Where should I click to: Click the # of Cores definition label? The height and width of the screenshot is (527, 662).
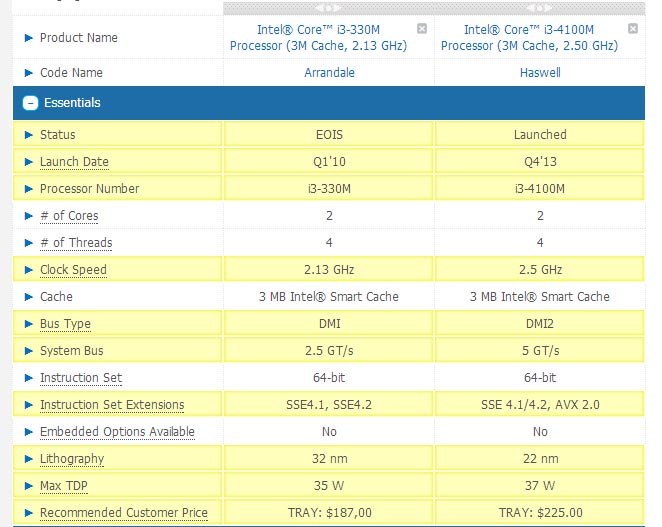pos(69,216)
